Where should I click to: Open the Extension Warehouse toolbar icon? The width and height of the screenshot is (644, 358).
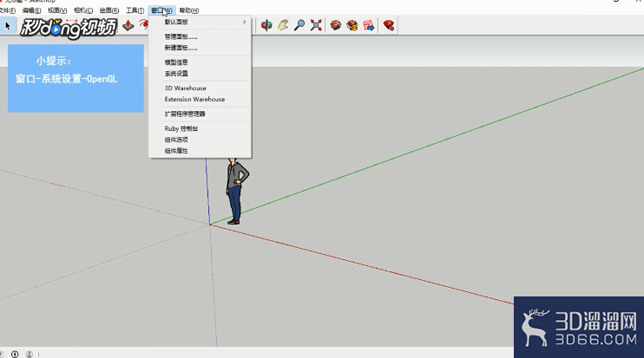coord(352,25)
